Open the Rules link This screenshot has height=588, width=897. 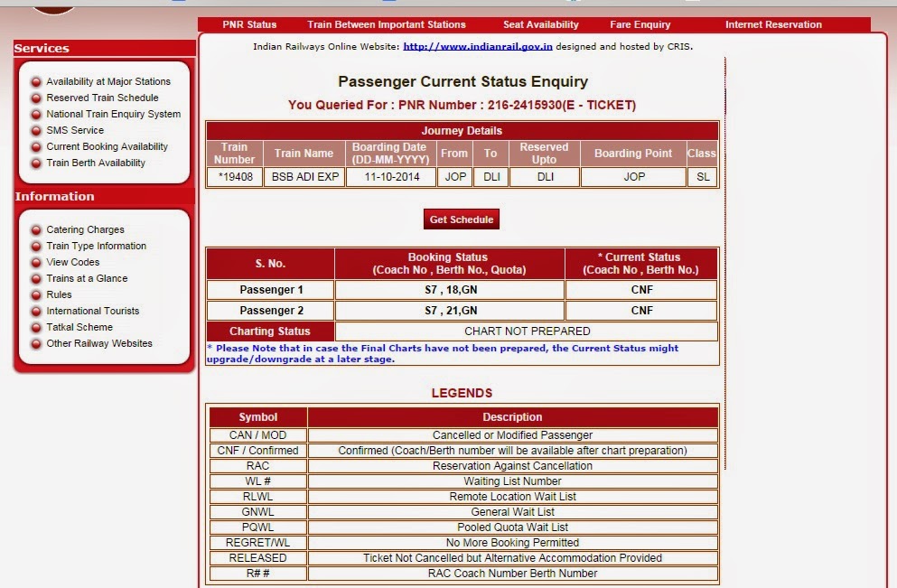click(59, 294)
